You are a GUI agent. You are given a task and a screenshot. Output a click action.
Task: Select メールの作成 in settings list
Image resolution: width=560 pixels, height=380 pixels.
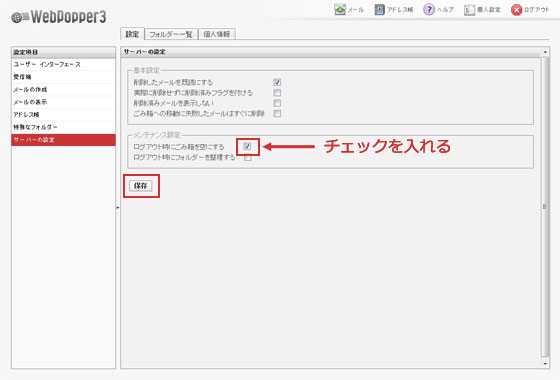coord(63,89)
